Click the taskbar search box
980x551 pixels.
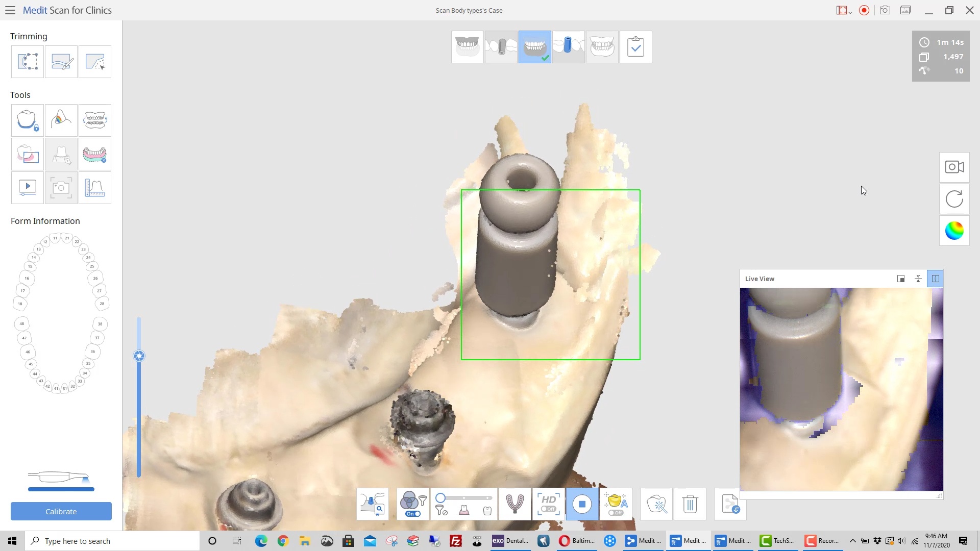click(x=112, y=541)
